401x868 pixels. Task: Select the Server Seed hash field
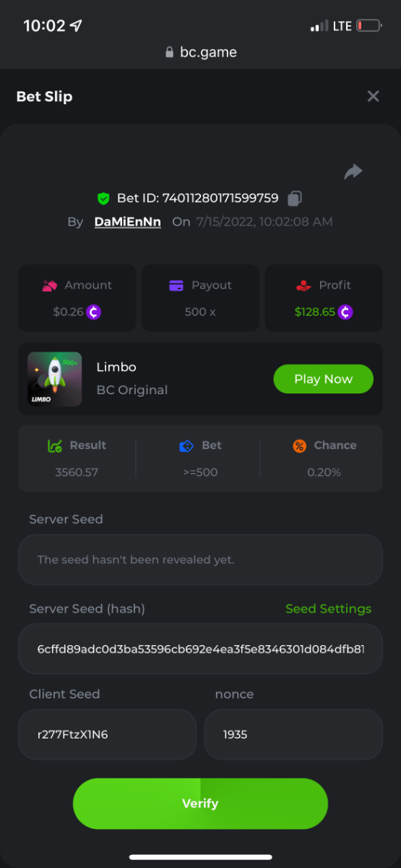200,649
